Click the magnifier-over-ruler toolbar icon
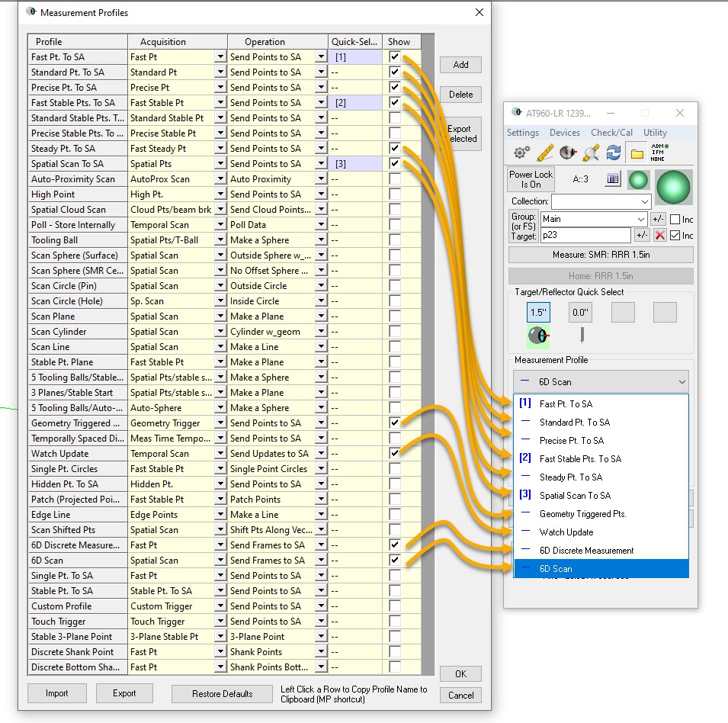The height and width of the screenshot is (723, 728). point(591,153)
